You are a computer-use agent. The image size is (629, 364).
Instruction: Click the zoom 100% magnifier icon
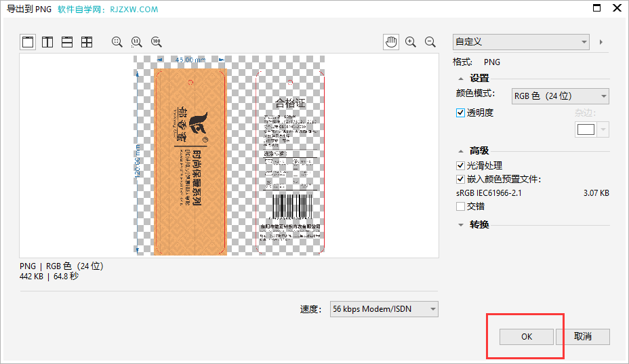click(x=156, y=42)
